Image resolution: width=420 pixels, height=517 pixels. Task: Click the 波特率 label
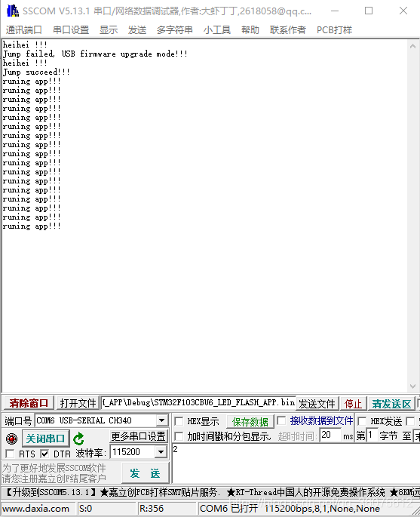click(91, 453)
